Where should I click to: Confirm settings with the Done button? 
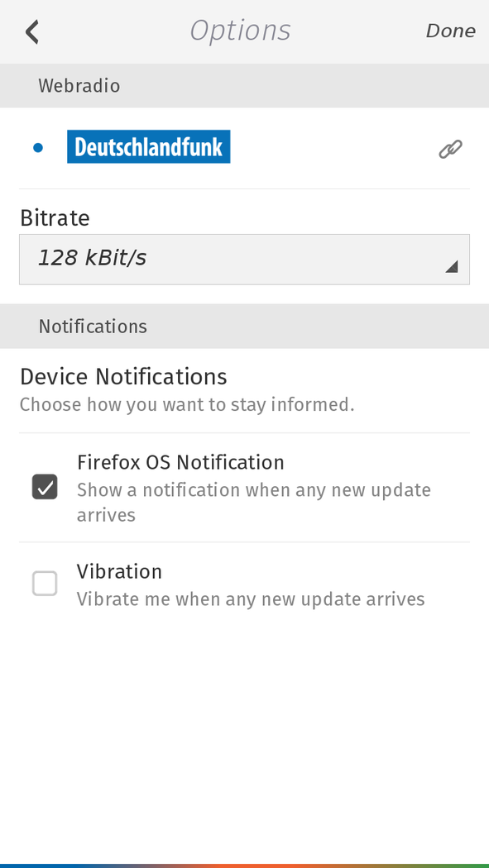450,31
